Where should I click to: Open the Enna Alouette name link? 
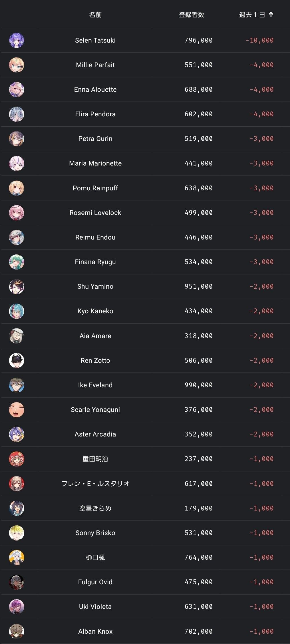click(95, 89)
